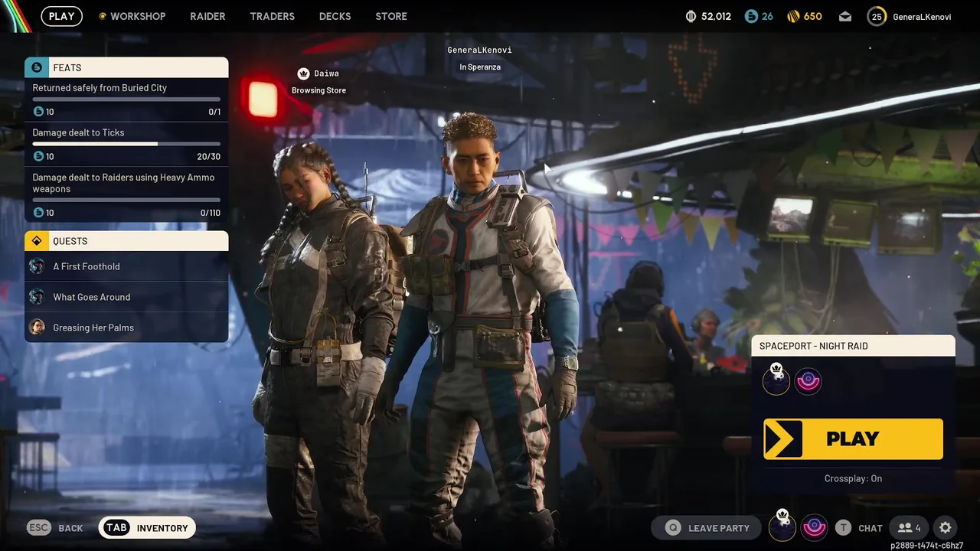Select the Daiwa player name label
Image resolution: width=980 pixels, height=551 pixels.
tap(326, 73)
